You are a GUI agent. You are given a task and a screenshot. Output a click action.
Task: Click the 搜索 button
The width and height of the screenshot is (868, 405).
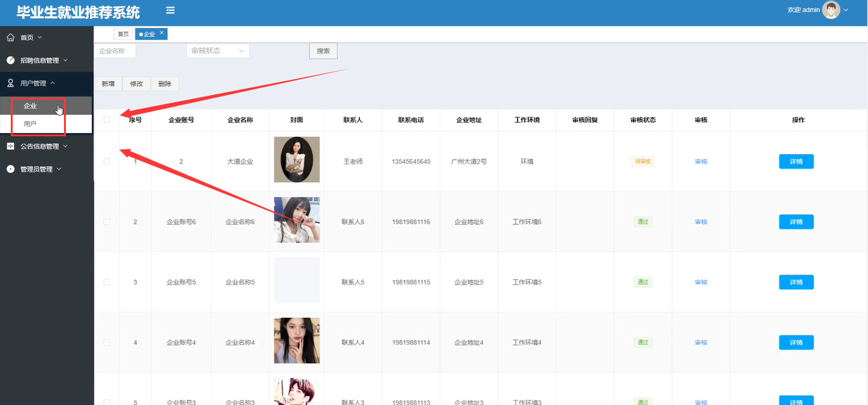coord(323,51)
